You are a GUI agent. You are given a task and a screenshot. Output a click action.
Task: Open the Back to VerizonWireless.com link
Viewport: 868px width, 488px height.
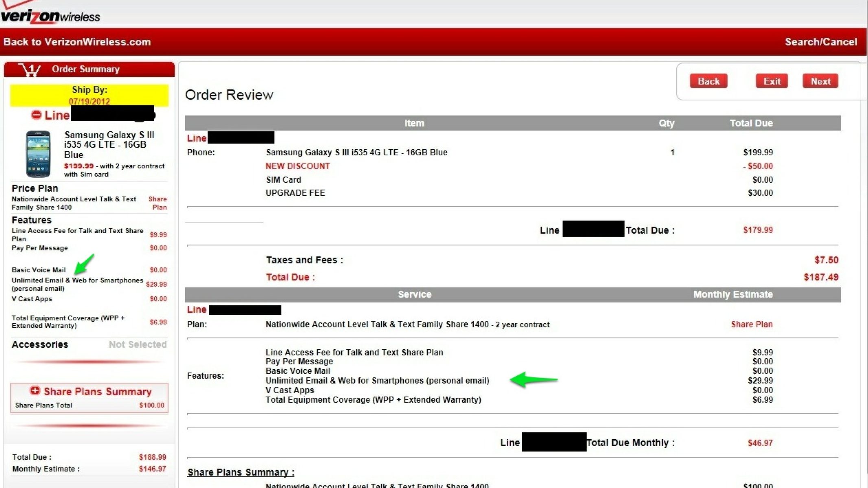click(x=77, y=42)
